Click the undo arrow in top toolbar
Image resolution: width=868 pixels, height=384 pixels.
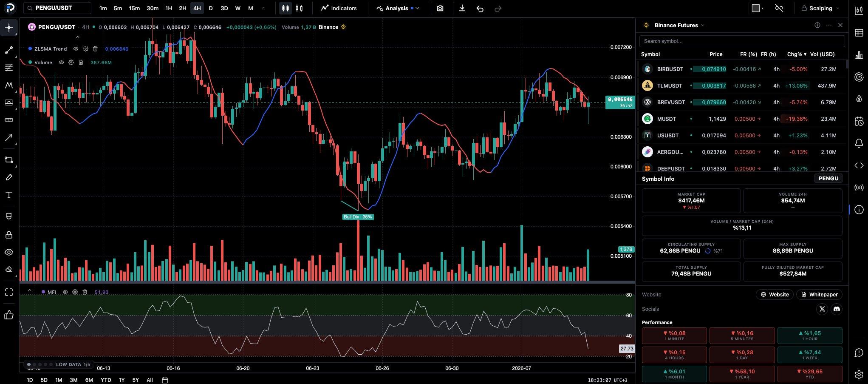(x=480, y=8)
